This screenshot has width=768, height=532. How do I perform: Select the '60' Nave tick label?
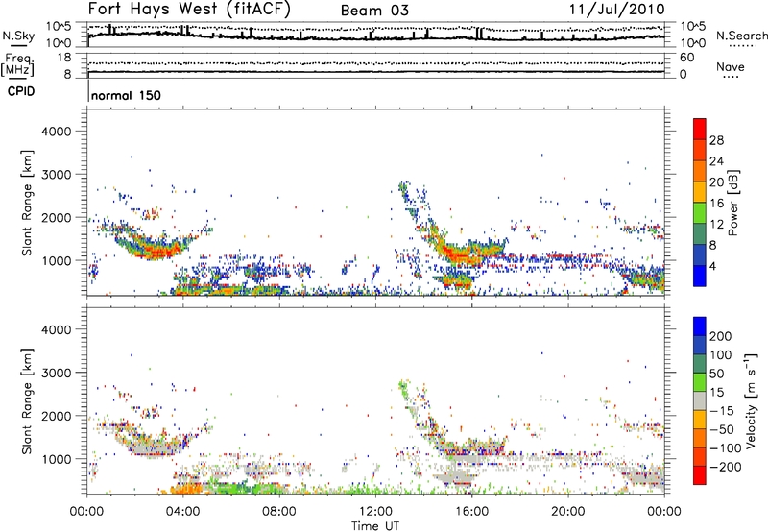686,58
